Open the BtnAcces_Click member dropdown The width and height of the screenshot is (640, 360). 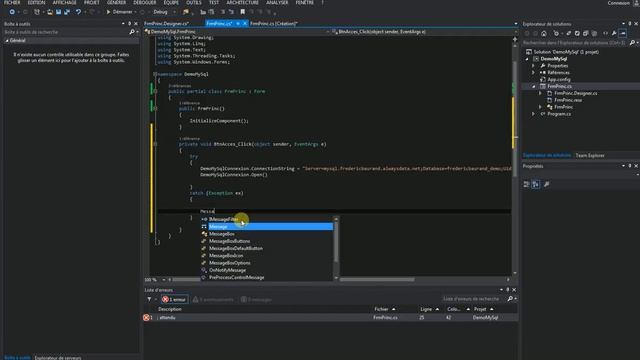(x=424, y=31)
